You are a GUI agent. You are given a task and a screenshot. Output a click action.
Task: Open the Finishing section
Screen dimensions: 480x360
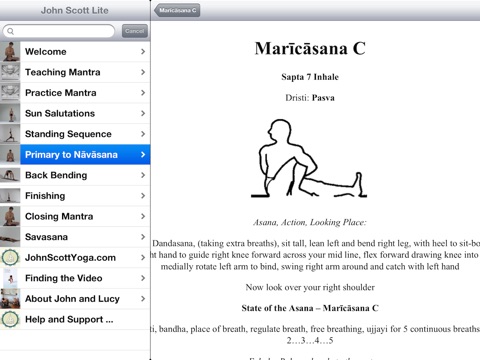75,196
